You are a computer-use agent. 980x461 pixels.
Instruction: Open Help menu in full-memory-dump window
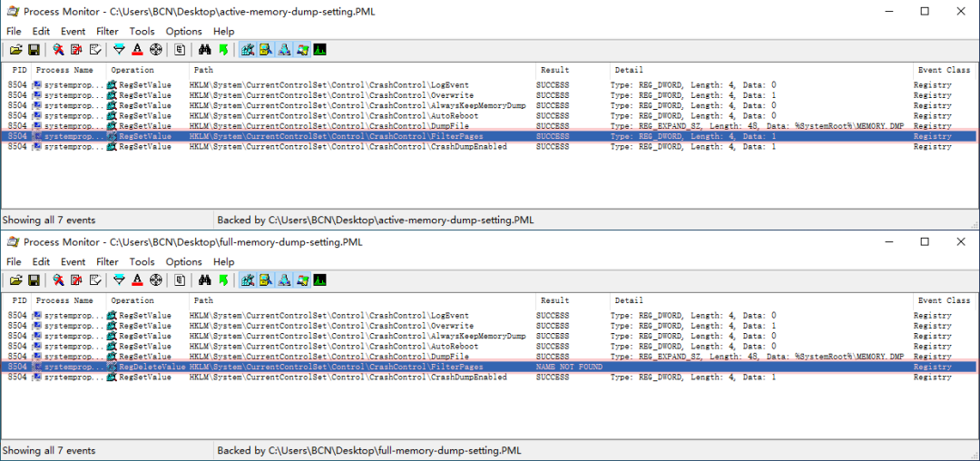click(224, 261)
